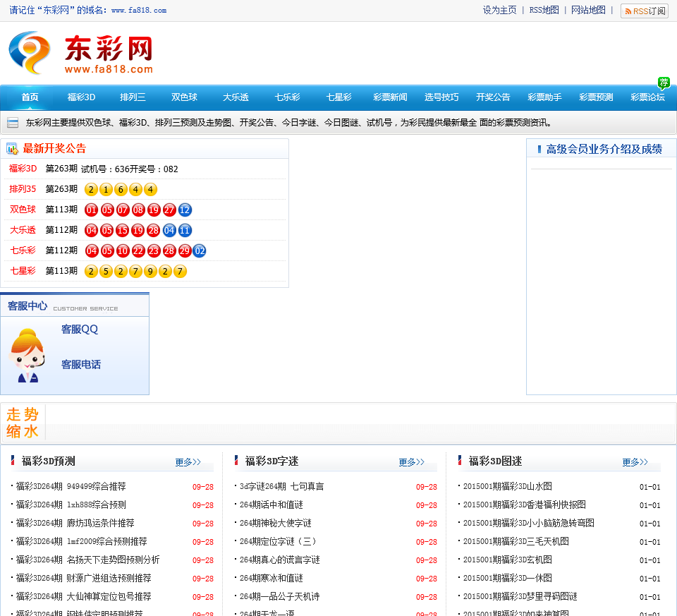The height and width of the screenshot is (616, 677).
Task: Open 2015001期福彩3D山水图 article
Action: click(x=507, y=486)
